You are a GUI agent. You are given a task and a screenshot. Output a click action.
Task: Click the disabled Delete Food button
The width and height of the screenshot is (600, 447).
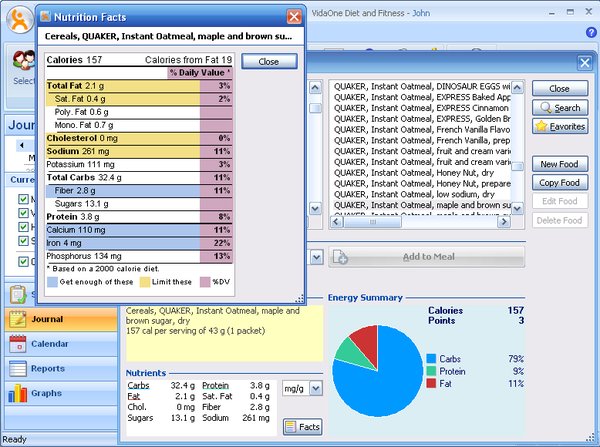(x=560, y=220)
